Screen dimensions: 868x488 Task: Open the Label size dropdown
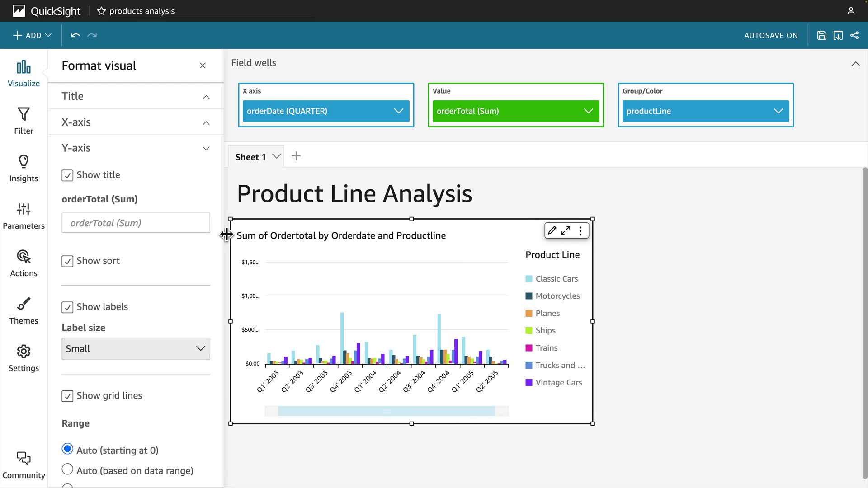[136, 349]
